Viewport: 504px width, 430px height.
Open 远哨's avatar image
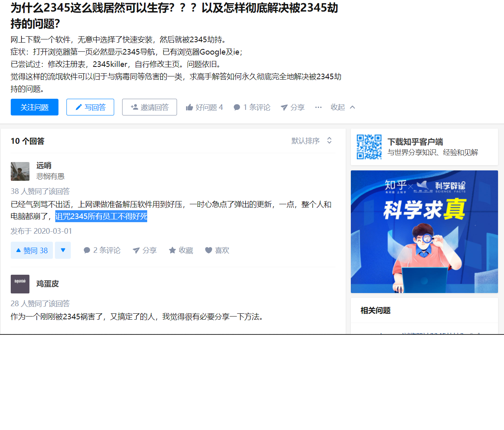click(20, 171)
